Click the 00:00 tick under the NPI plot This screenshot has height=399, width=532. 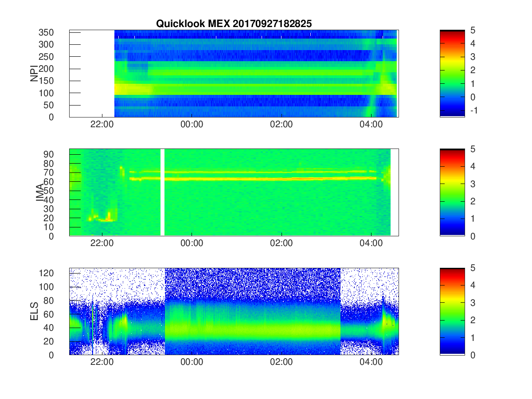click(192, 125)
